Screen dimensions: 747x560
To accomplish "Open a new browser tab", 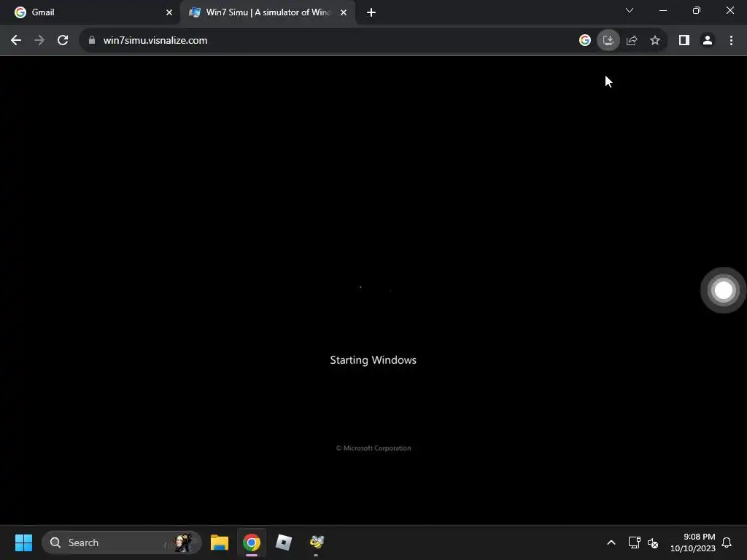I will pyautogui.click(x=371, y=12).
